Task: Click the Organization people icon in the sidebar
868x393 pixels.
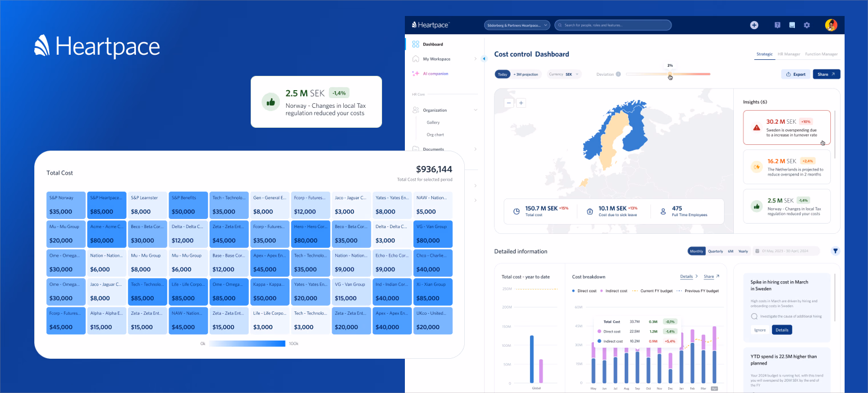Action: (x=416, y=110)
